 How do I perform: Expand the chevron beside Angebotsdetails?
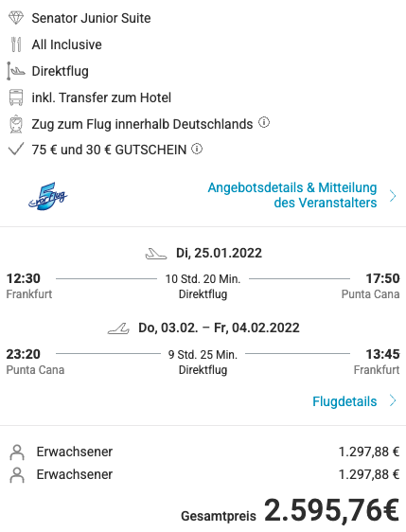tap(393, 196)
